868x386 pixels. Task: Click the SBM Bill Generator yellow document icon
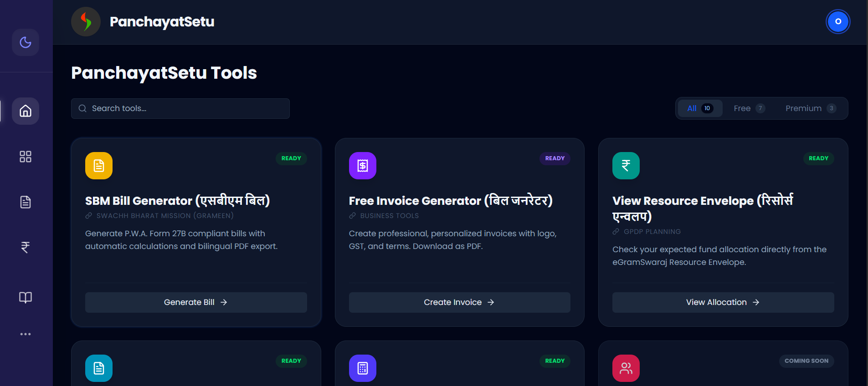[x=98, y=165]
